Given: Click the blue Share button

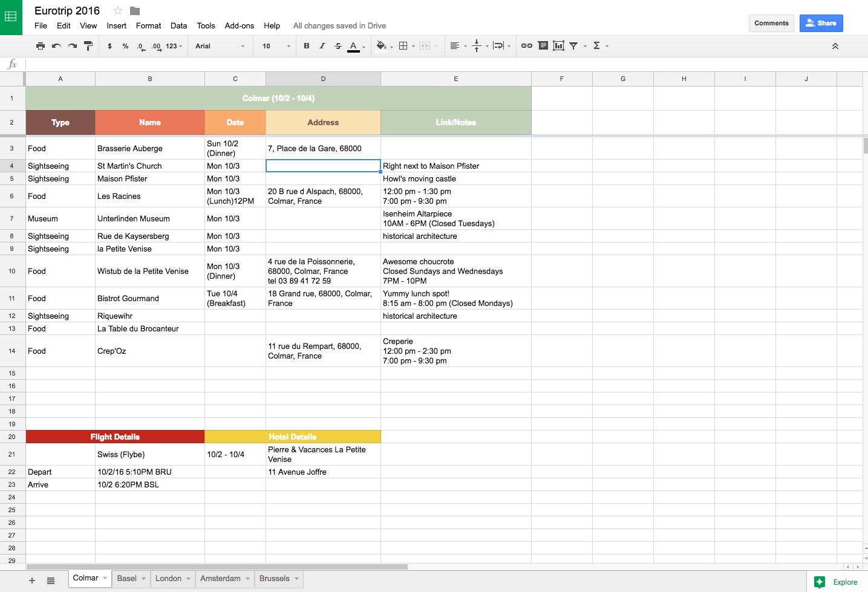Looking at the screenshot, I should pyautogui.click(x=821, y=23).
